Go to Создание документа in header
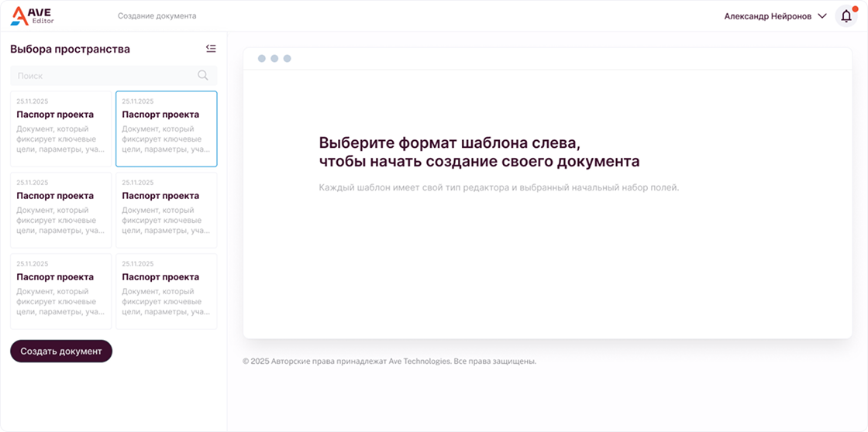The width and height of the screenshot is (868, 432). coord(157,15)
